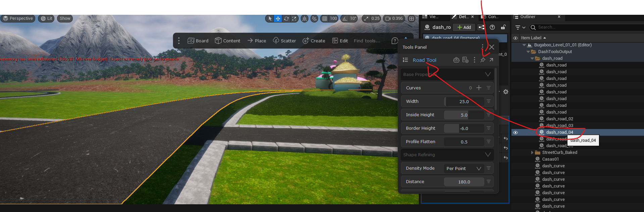Adjust the Width 25.0 slider
The image size is (644, 212).
click(x=464, y=101)
